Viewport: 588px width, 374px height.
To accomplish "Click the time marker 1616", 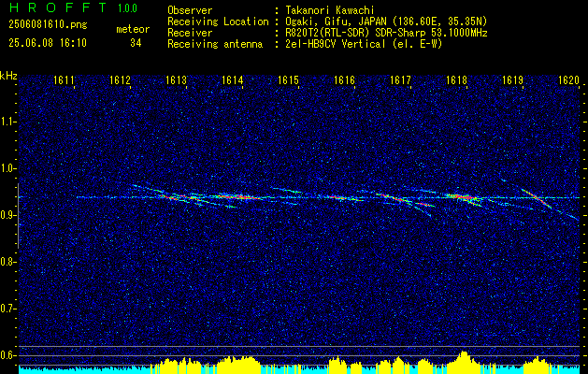I will (345, 79).
